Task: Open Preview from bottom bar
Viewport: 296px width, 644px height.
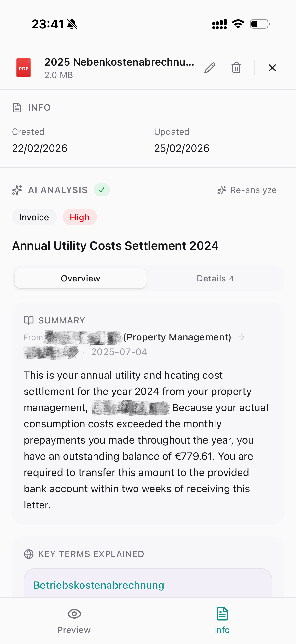Action: point(74,620)
